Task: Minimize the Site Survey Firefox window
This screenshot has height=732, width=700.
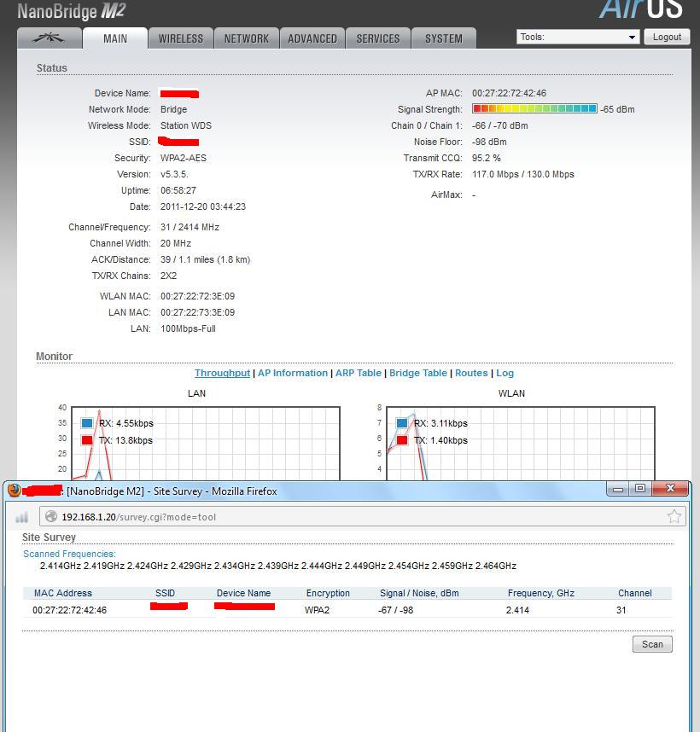Action: 618,489
